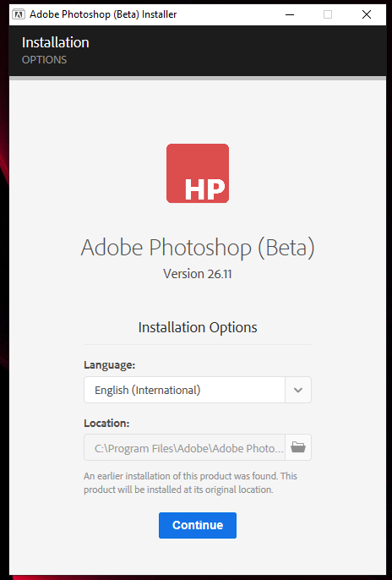This screenshot has width=392, height=580.
Task: Click the Installation header text
Action: 56,42
